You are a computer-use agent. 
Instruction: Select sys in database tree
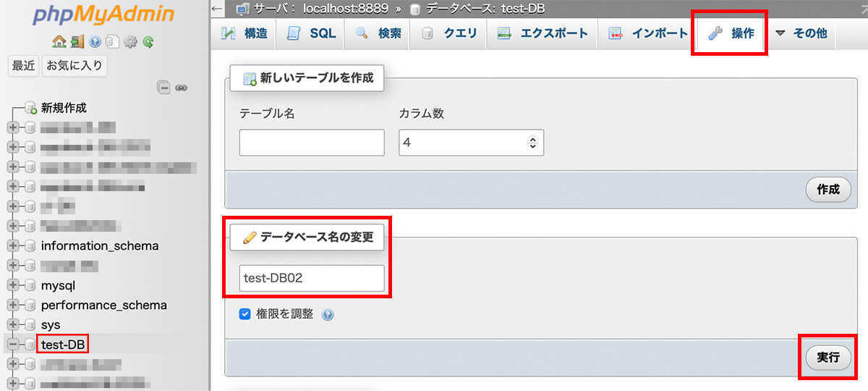tap(51, 324)
